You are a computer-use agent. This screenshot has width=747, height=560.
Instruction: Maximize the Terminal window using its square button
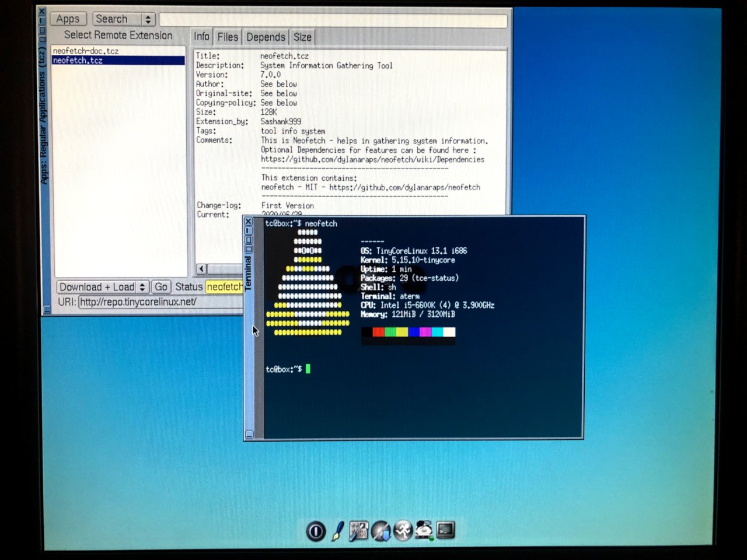(x=249, y=240)
